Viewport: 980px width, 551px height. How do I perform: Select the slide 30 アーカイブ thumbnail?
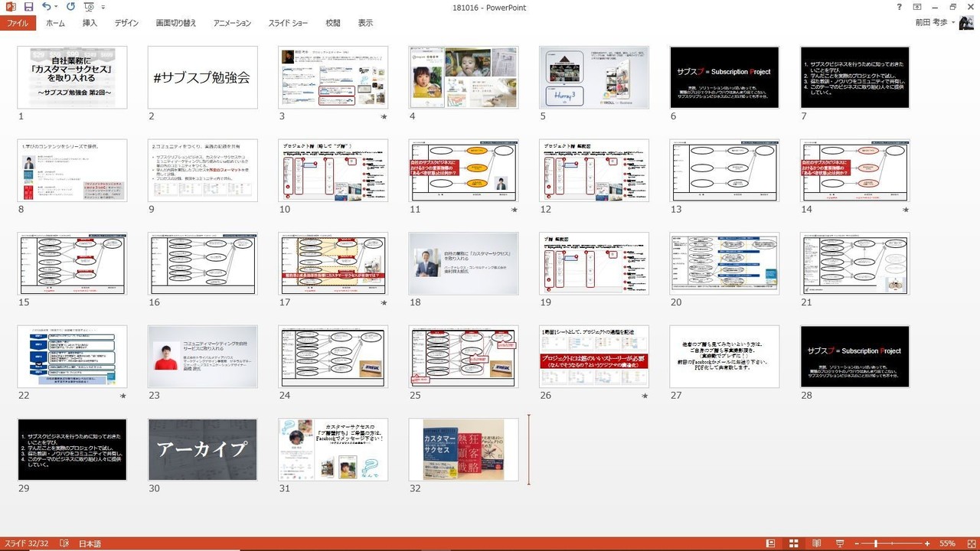203,449
